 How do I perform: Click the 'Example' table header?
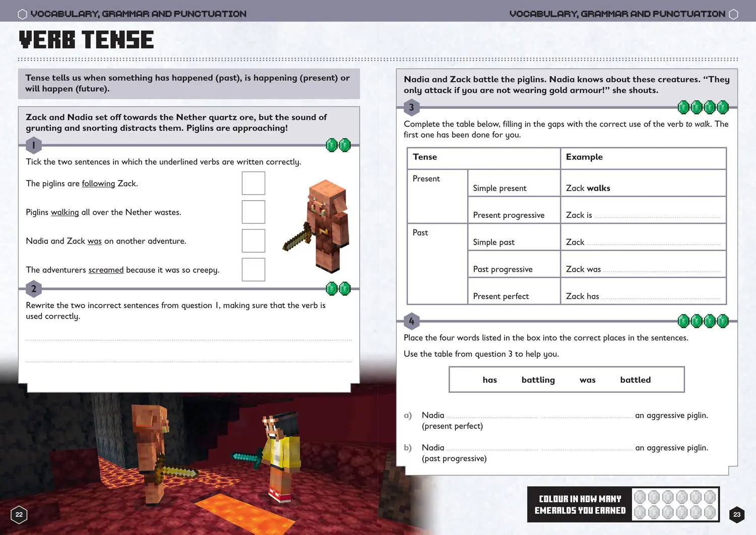tap(584, 157)
